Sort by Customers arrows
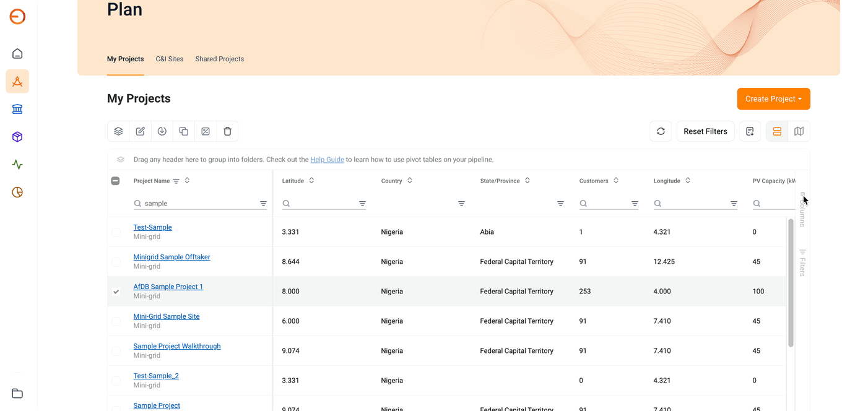This screenshot has width=868, height=411. pyautogui.click(x=616, y=181)
